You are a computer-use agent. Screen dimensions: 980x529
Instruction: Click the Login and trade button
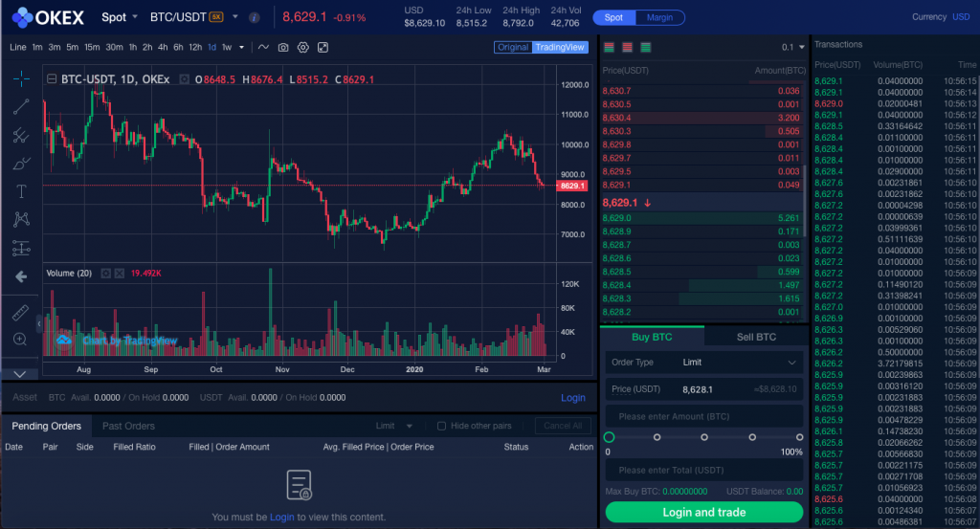[704, 512]
